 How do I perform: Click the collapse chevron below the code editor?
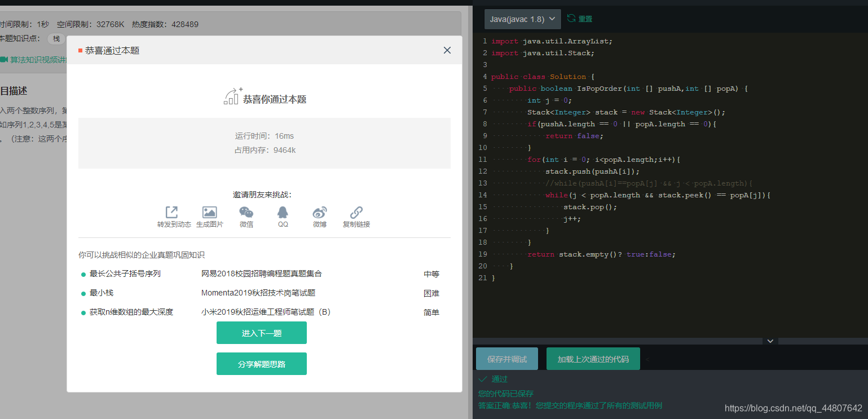click(x=770, y=341)
